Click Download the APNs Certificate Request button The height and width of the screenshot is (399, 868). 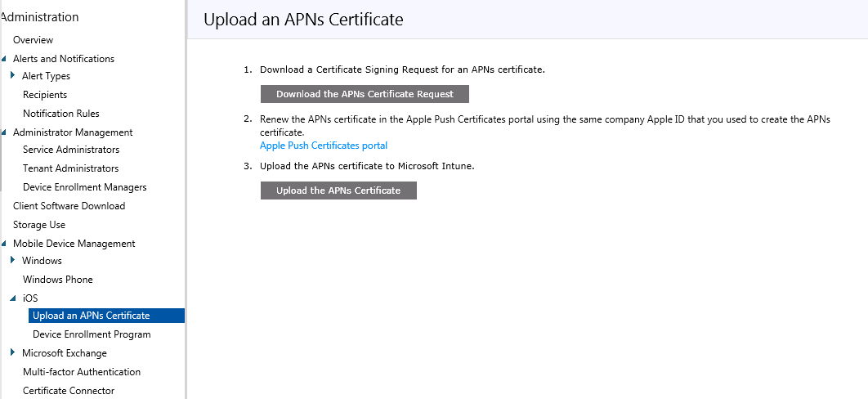point(365,94)
